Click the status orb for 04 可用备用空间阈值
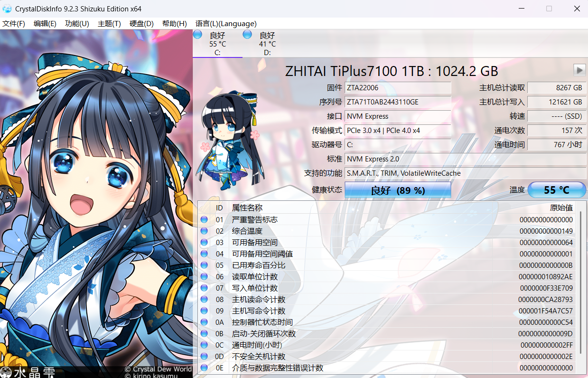Screen dimensions: 588x378 [x=204, y=254]
